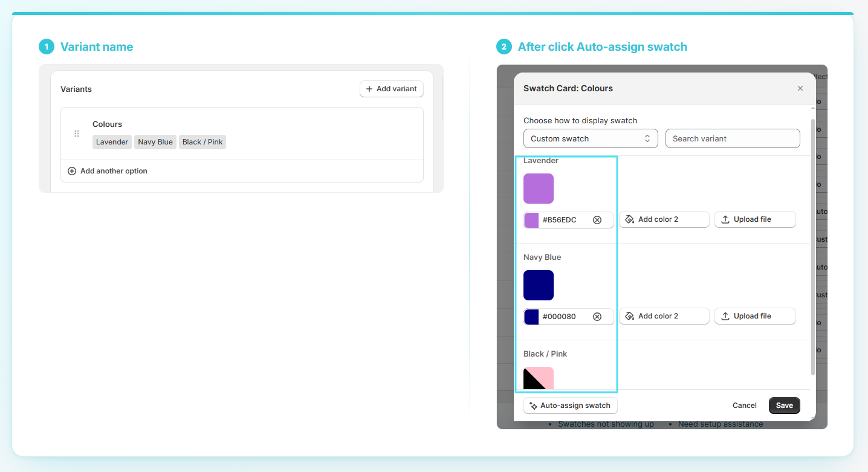The height and width of the screenshot is (472, 868).
Task: Click the upload icon in the Navy Blue row
Action: 725,316
